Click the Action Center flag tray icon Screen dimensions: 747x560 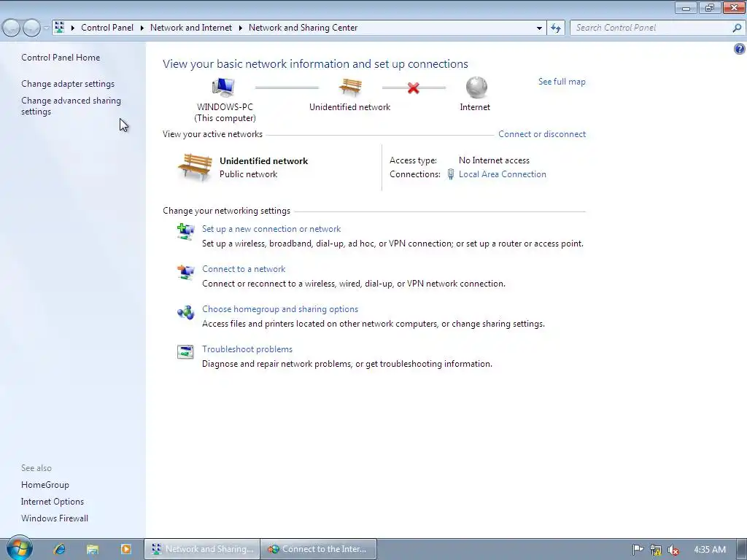pos(638,550)
